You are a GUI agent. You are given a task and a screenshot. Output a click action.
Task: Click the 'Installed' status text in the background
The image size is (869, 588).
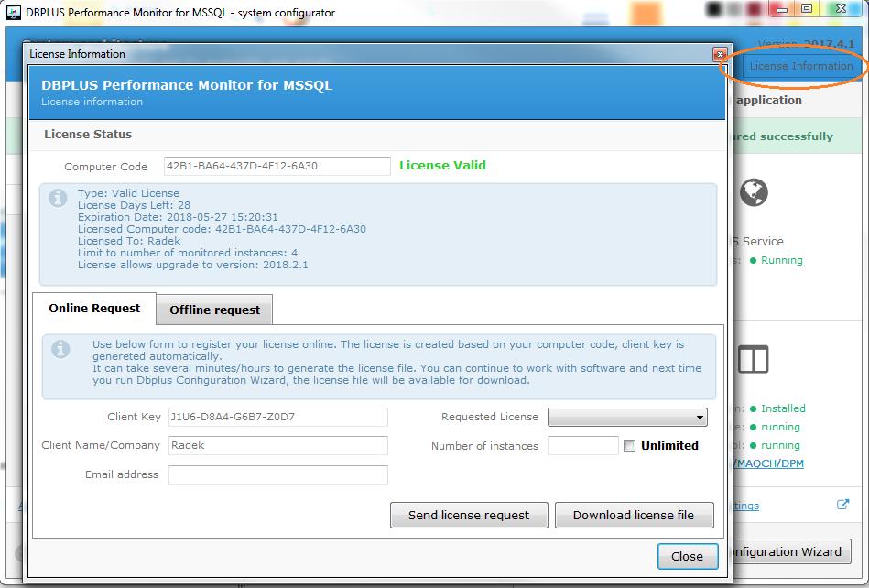[783, 408]
